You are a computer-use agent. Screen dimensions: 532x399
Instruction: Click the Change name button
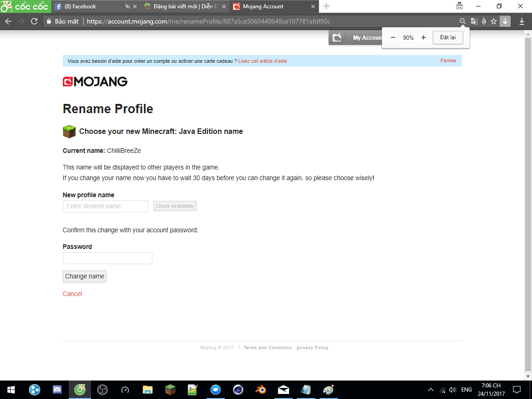coord(85,277)
